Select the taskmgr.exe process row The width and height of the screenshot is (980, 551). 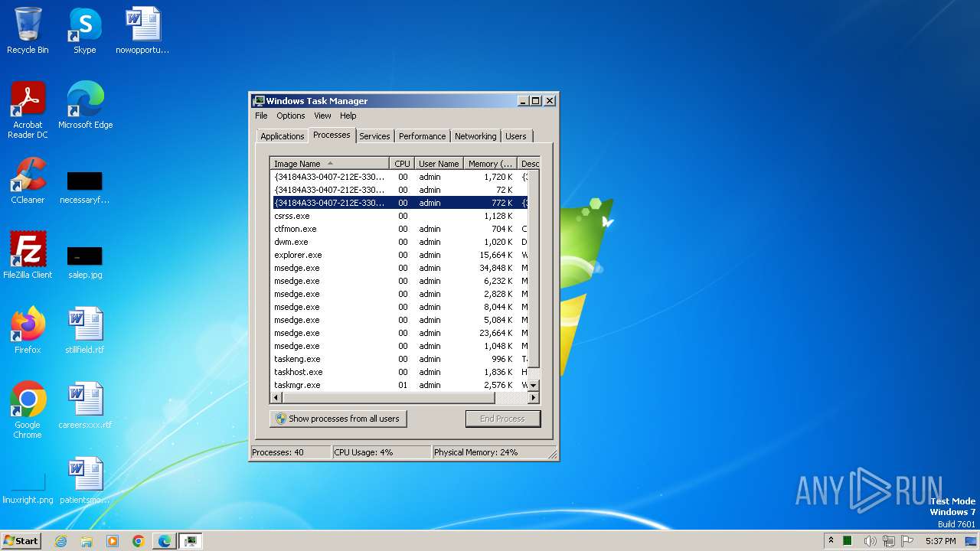pyautogui.click(x=399, y=385)
